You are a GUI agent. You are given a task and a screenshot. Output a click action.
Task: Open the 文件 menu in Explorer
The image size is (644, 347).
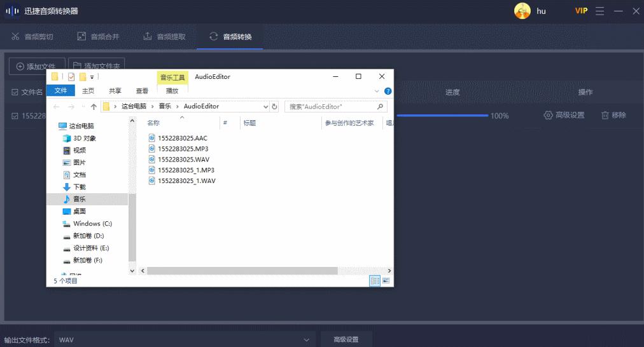tap(60, 91)
